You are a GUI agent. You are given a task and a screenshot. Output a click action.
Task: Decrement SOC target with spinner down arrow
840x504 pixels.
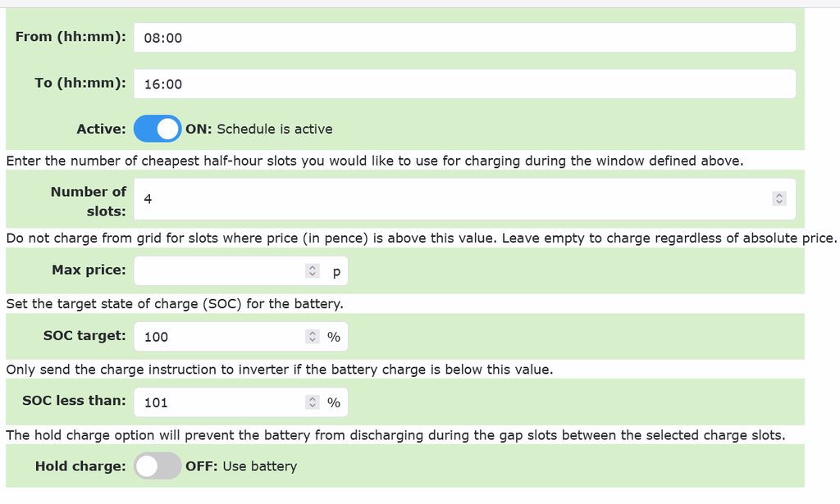point(312,340)
